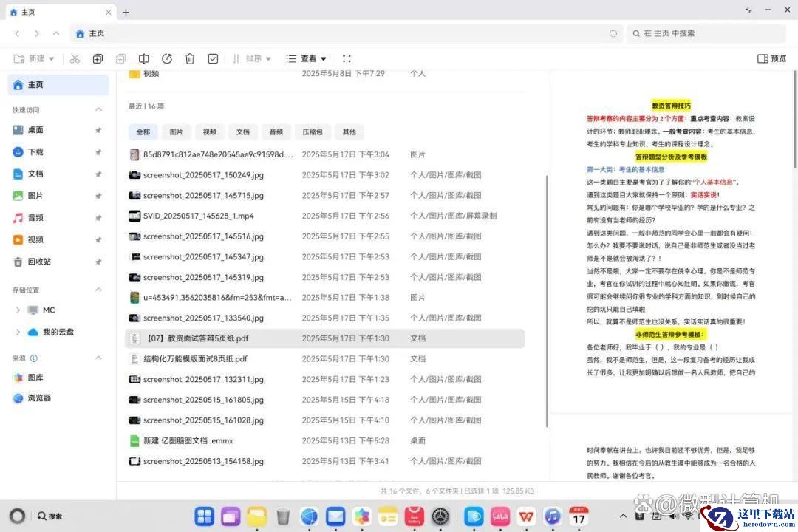Select file screenshot_20250517_150249.jpg
The image size is (798, 532).
(324, 175)
